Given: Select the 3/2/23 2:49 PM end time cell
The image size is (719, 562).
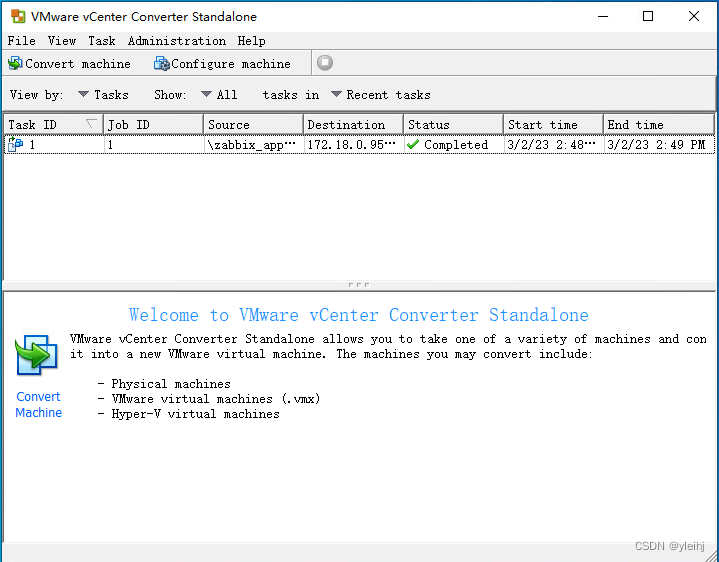Looking at the screenshot, I should pos(659,144).
